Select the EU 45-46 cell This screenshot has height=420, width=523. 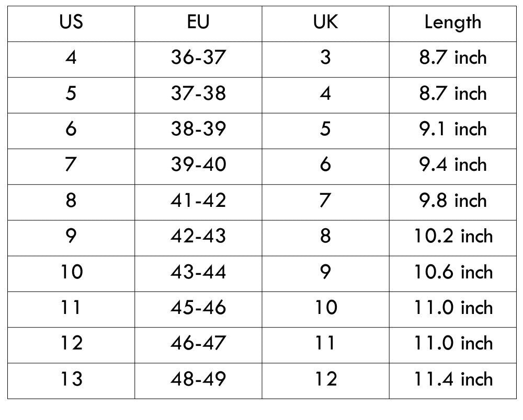tap(198, 309)
